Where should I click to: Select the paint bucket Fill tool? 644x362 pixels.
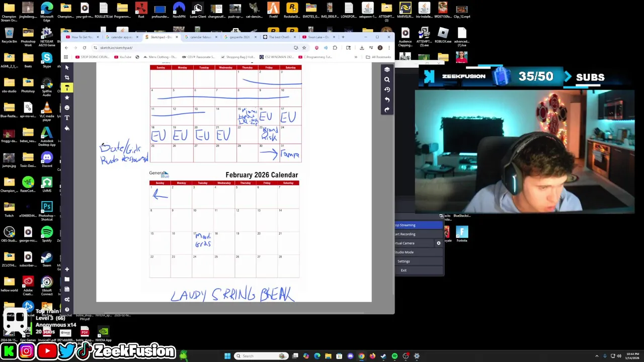pos(67,128)
